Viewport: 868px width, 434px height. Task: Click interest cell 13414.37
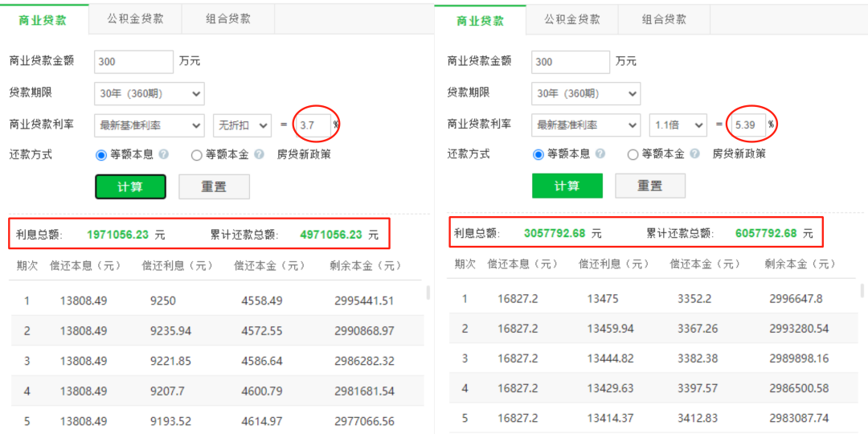[611, 419]
